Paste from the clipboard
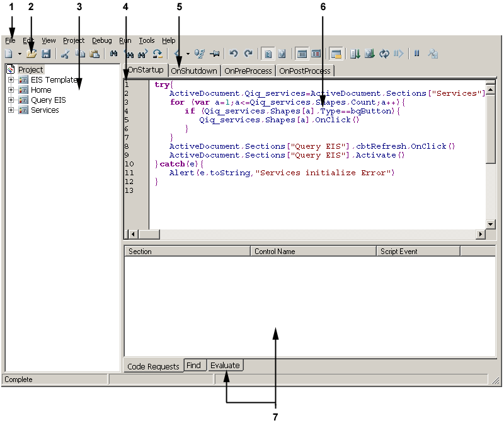 95,53
